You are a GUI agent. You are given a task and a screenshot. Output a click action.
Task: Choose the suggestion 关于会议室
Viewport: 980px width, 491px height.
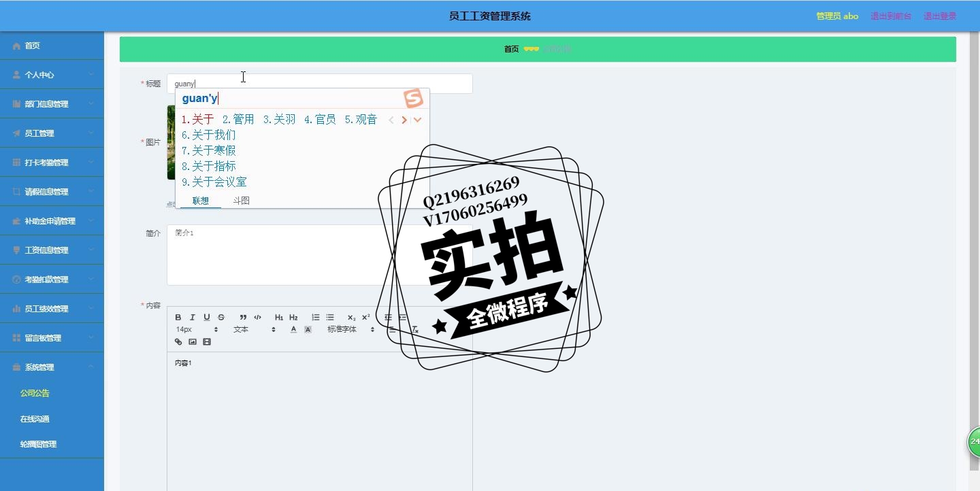coord(214,182)
